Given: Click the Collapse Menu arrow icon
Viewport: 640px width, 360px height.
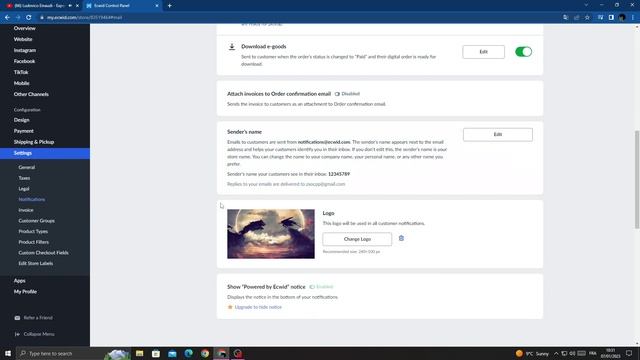Looking at the screenshot, I should point(17,334).
